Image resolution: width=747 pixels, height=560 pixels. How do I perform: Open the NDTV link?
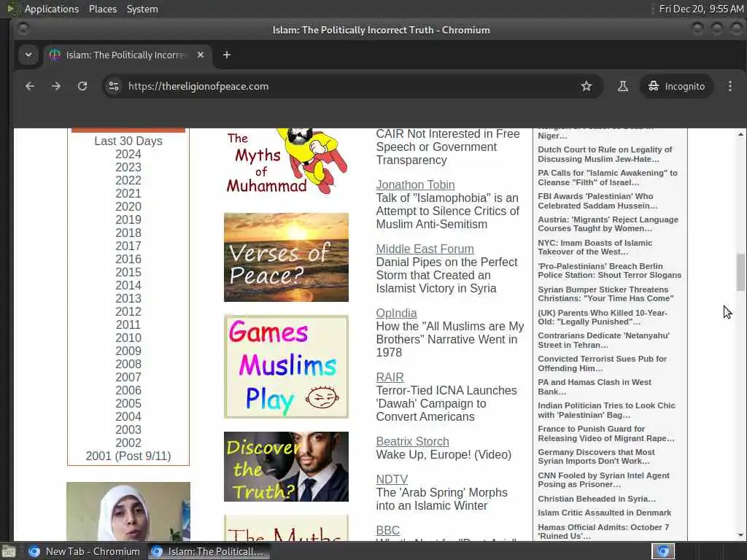tap(392, 480)
